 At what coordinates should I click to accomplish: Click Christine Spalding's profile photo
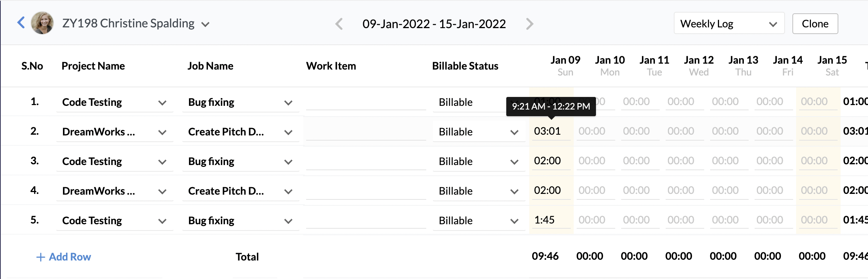click(42, 23)
